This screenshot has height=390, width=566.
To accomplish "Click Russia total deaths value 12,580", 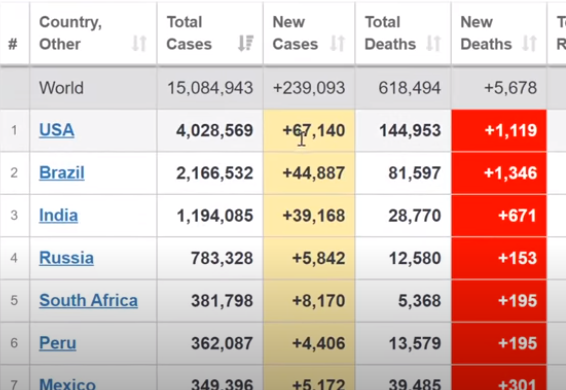I will click(x=415, y=258).
